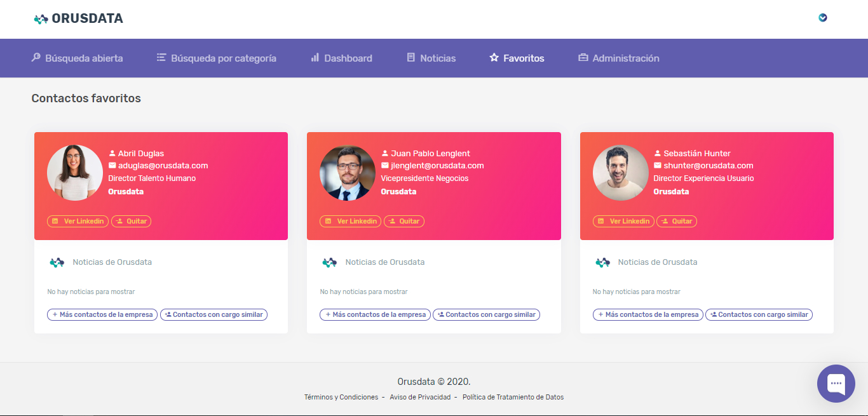This screenshot has width=868, height=416.
Task: Go to Búsqueda por categoría
Action: click(217, 58)
